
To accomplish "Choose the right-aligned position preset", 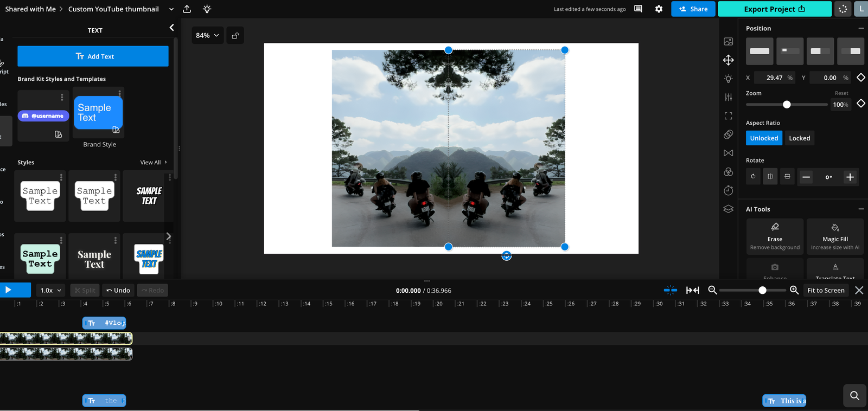I will [x=851, y=51].
